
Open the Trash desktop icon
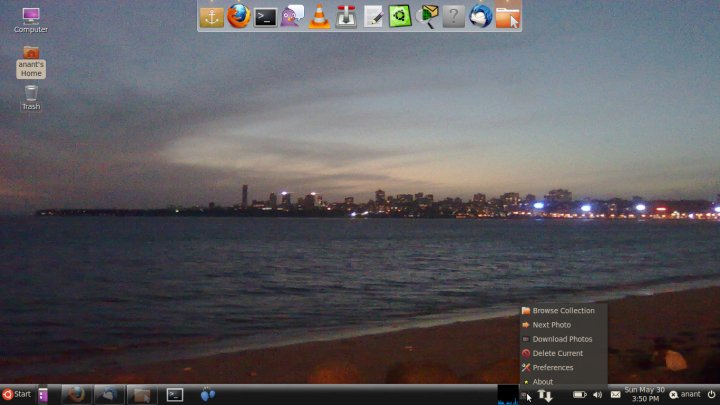tap(31, 96)
